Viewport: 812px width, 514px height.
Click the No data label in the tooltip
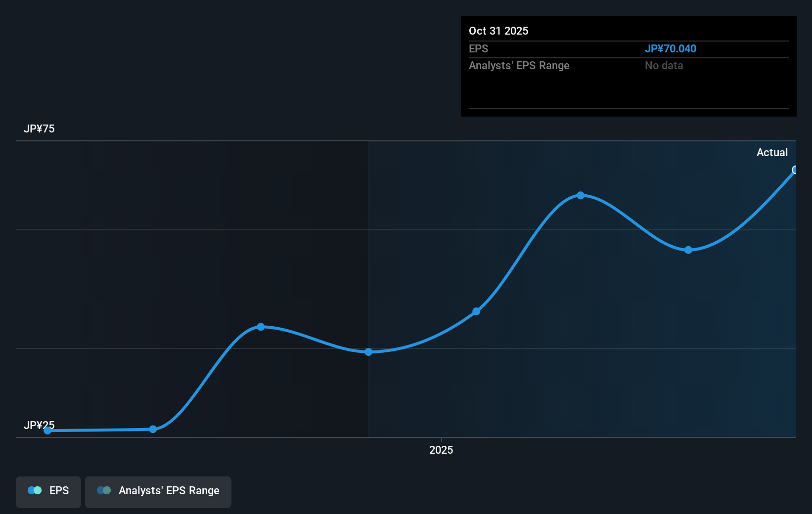pyautogui.click(x=664, y=65)
